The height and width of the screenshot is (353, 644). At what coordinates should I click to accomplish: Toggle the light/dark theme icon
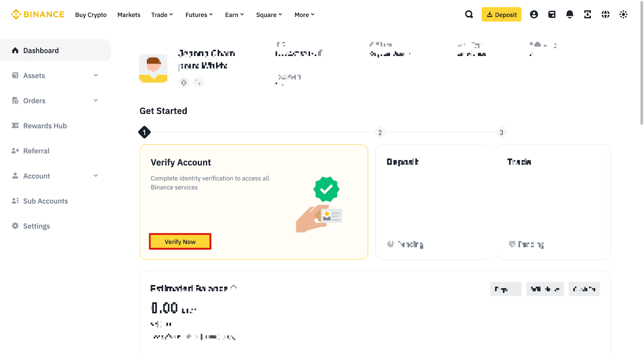[x=623, y=15]
